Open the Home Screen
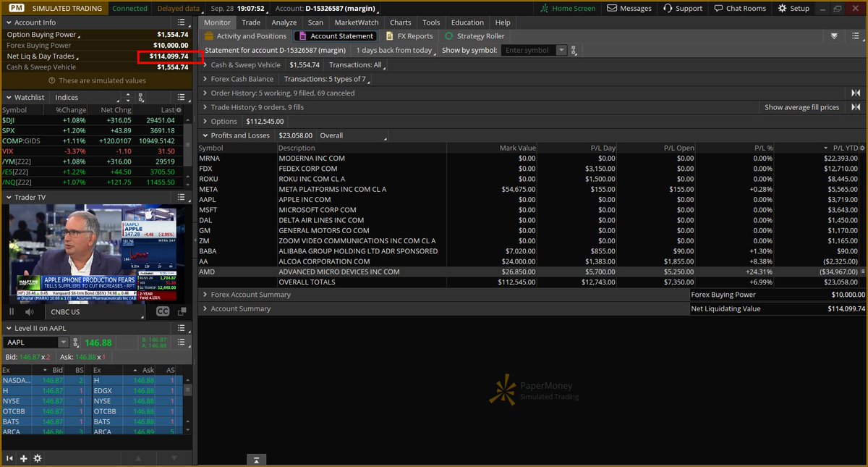This screenshot has height=467, width=868. coord(569,8)
